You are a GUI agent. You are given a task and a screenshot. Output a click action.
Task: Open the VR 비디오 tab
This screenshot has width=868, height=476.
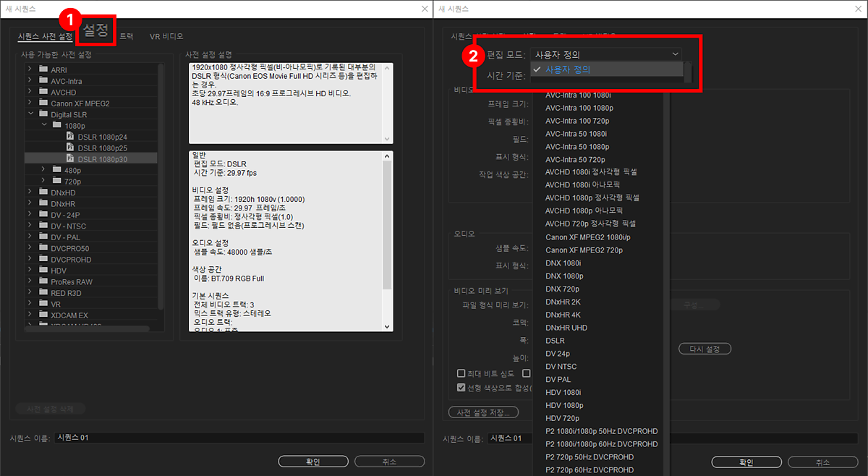point(166,36)
